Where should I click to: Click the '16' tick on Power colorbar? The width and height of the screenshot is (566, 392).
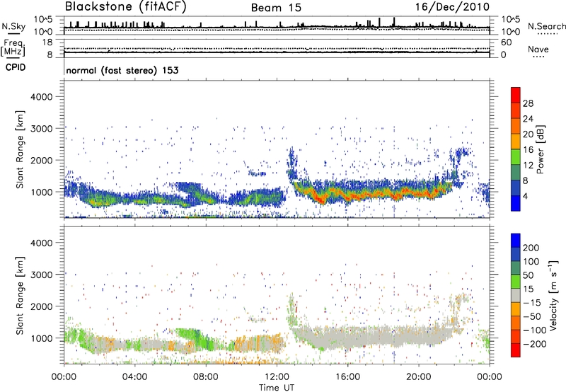[528, 150]
